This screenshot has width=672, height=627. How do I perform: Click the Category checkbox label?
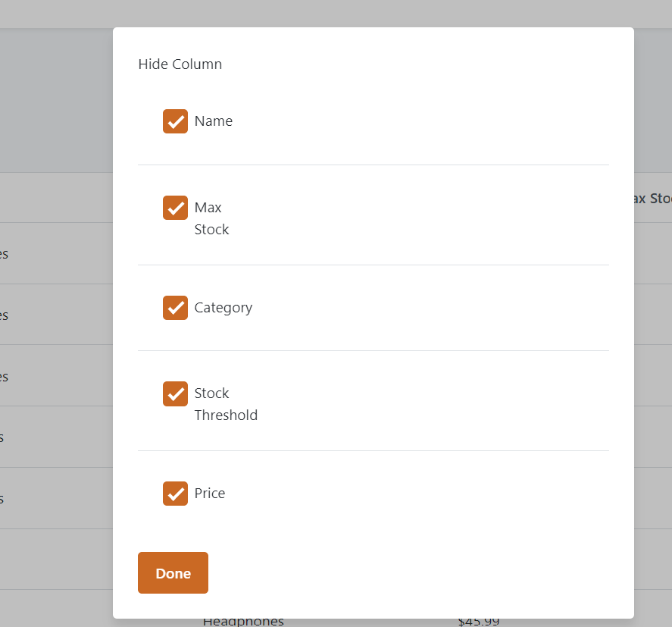[x=223, y=307]
